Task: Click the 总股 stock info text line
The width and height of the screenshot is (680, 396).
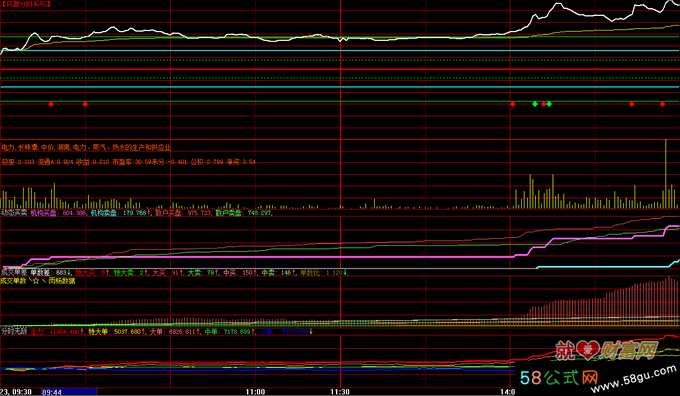Action: click(128, 162)
